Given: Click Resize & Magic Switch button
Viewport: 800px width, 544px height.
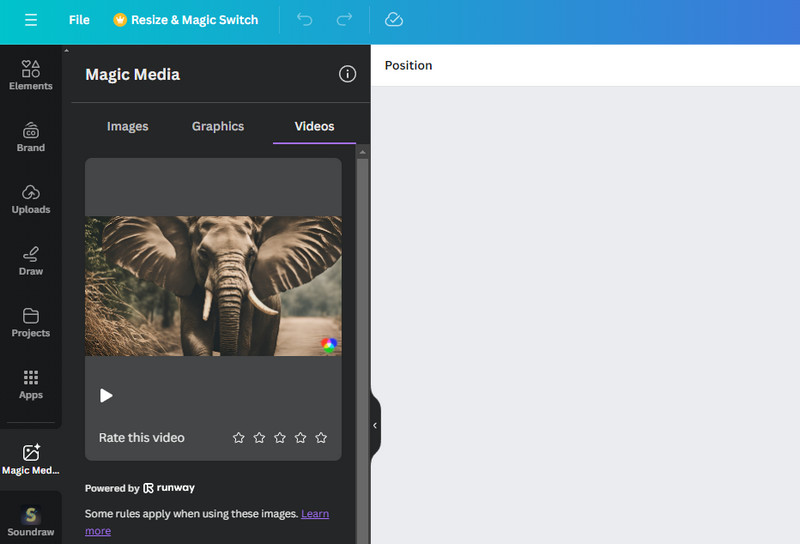Looking at the screenshot, I should tap(186, 20).
